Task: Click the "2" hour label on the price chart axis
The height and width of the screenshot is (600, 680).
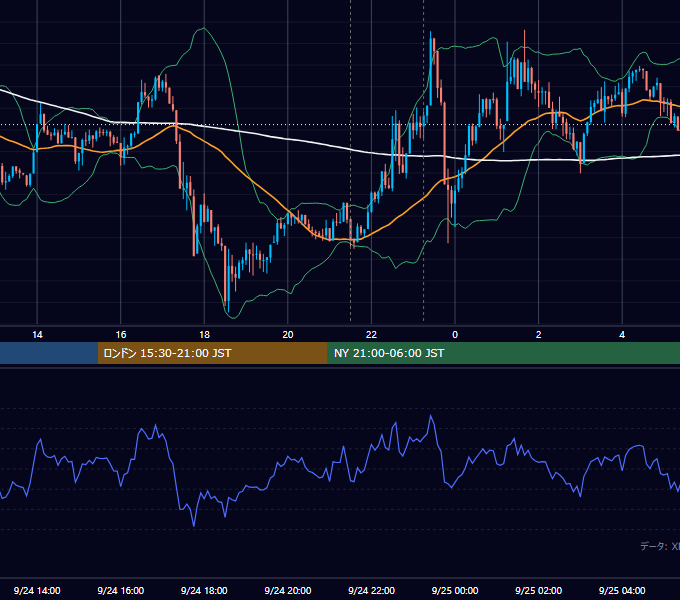Action: (539, 335)
